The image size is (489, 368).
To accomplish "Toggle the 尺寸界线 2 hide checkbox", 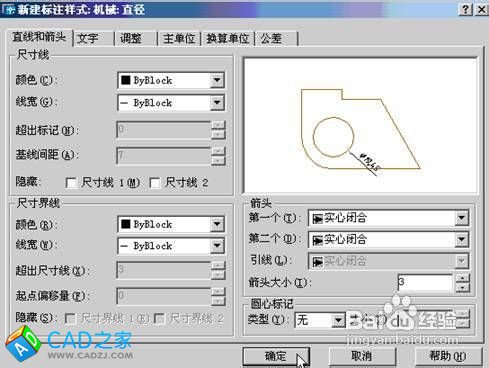I will pos(159,319).
